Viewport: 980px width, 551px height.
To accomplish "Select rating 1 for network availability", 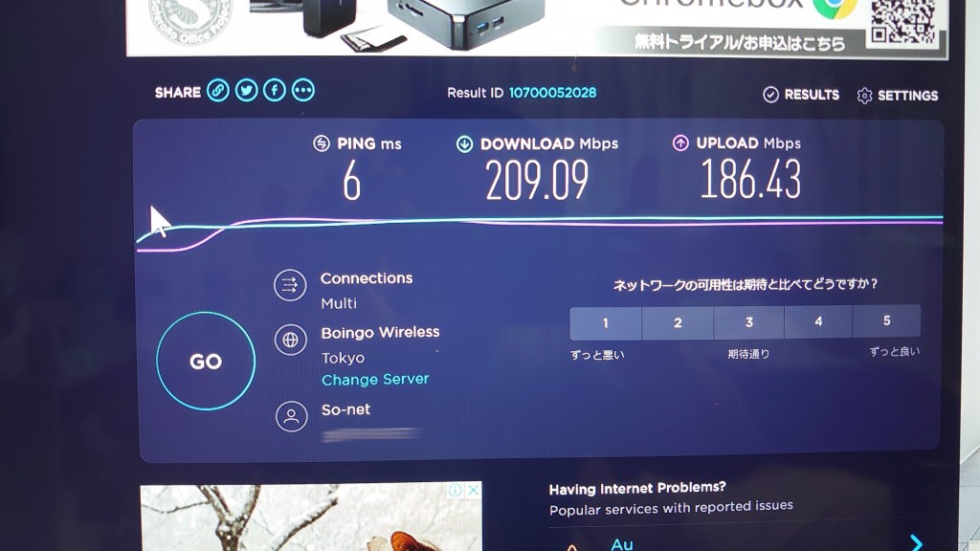I will (x=606, y=323).
